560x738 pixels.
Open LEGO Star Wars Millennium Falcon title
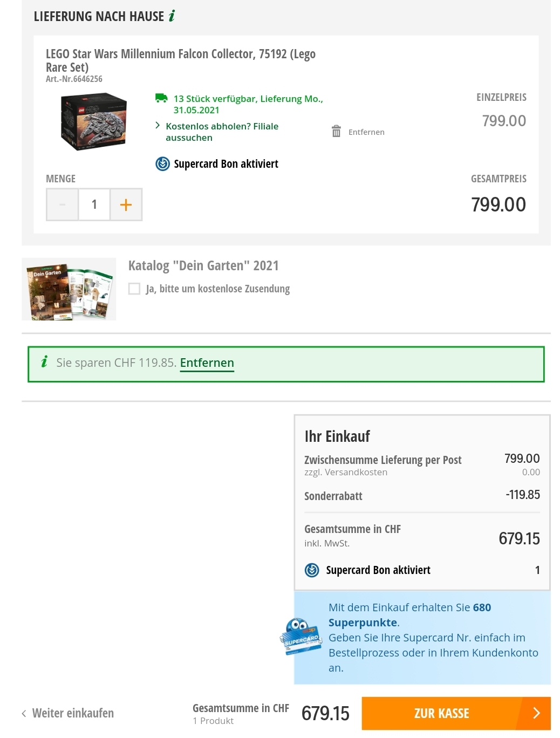(180, 60)
